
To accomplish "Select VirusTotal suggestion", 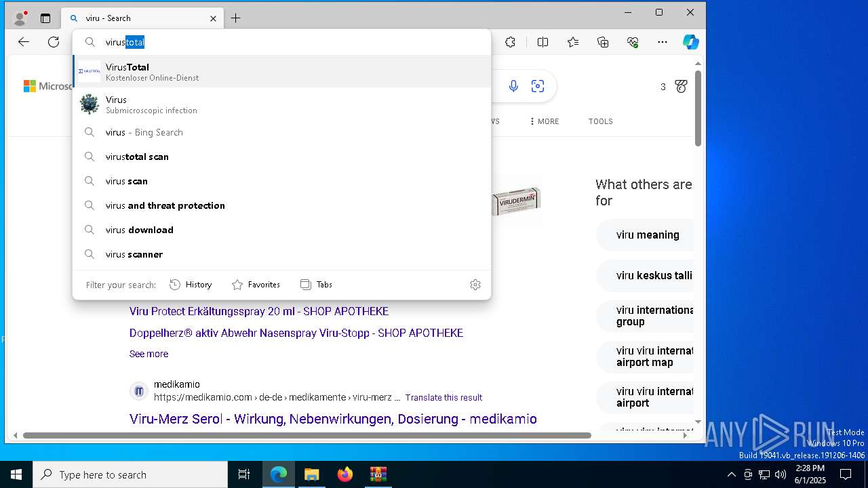I will [x=281, y=71].
